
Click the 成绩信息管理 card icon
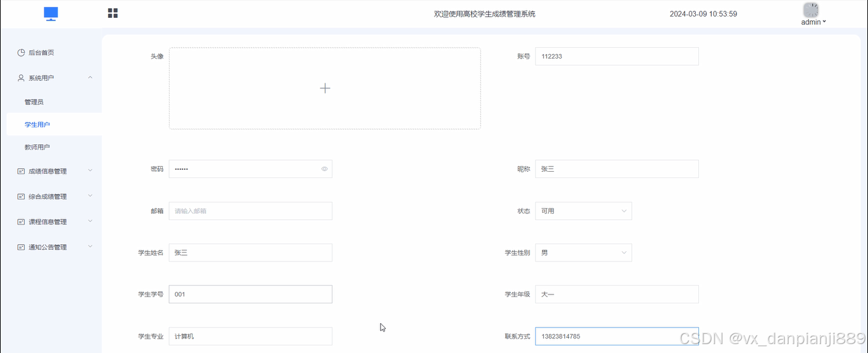point(21,171)
